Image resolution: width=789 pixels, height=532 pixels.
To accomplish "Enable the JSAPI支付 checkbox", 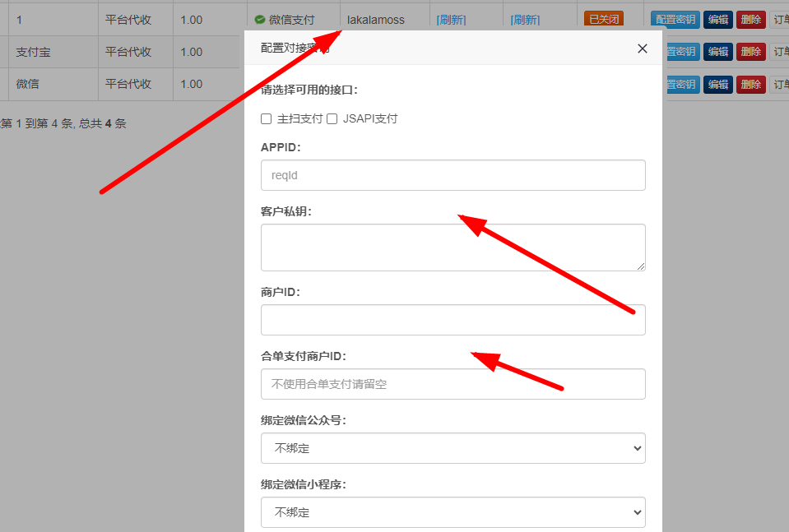I will (x=332, y=118).
